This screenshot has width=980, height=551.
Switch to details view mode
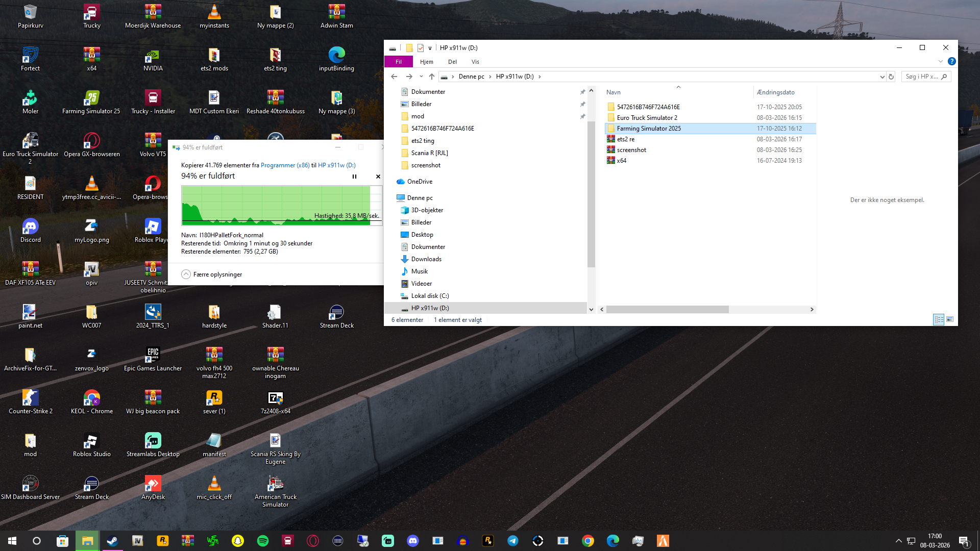click(x=939, y=319)
